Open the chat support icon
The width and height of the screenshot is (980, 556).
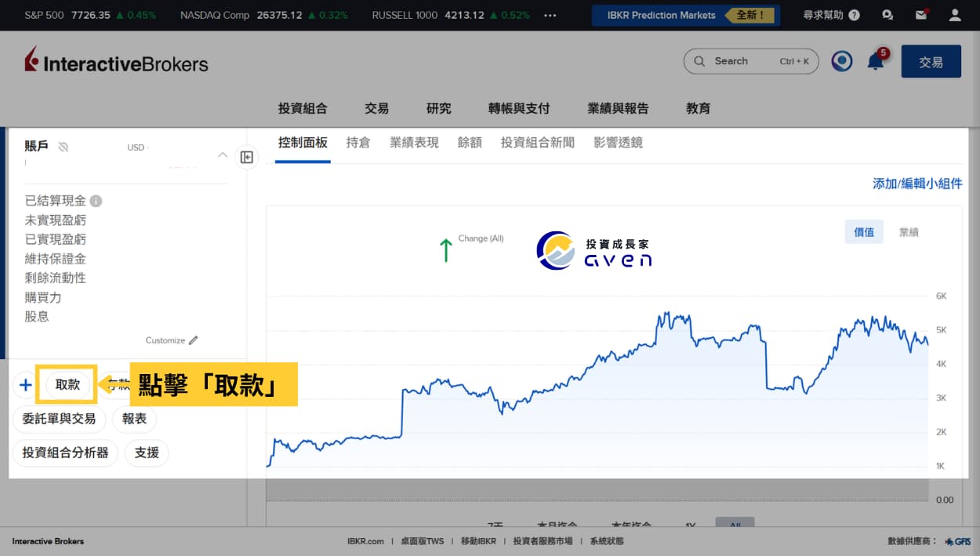coord(887,15)
